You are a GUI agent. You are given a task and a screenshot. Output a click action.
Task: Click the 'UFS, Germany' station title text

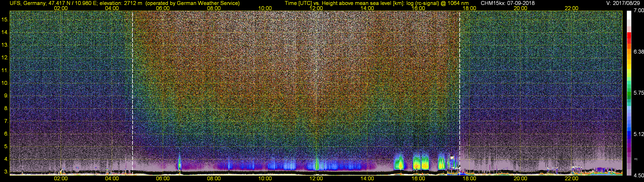[x=28, y=3]
